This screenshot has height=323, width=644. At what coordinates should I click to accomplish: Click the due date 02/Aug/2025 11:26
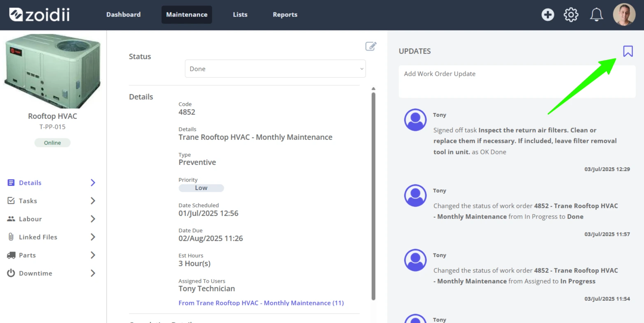click(x=211, y=238)
